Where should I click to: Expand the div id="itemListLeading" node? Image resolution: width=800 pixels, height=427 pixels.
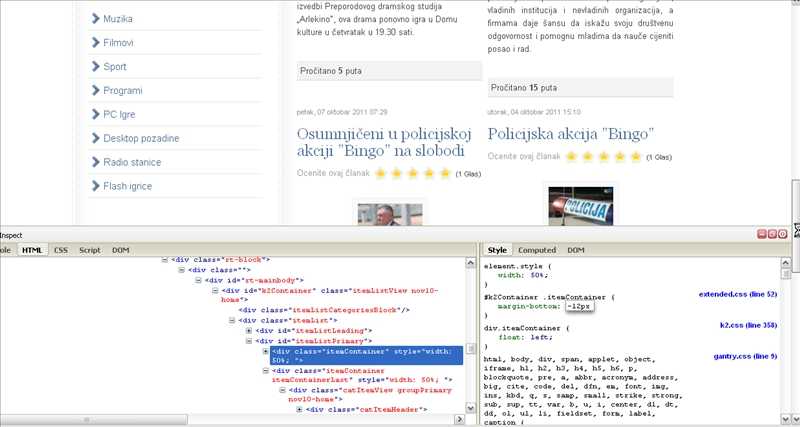[248, 331]
